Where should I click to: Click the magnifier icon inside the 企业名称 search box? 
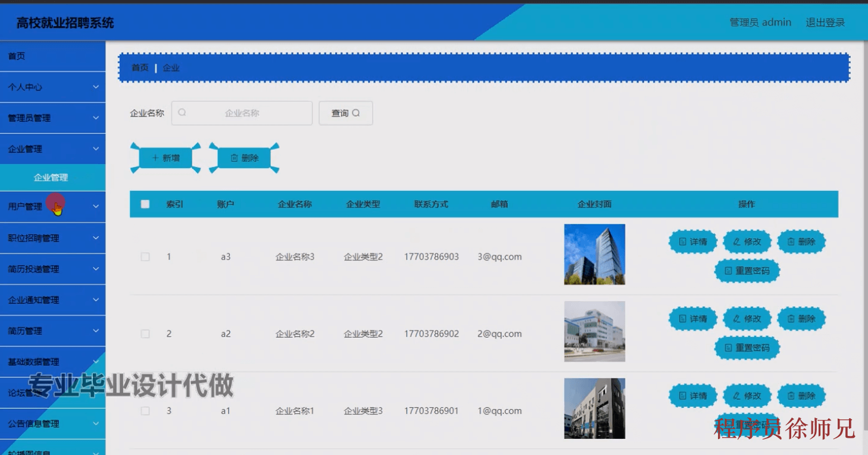click(x=182, y=112)
